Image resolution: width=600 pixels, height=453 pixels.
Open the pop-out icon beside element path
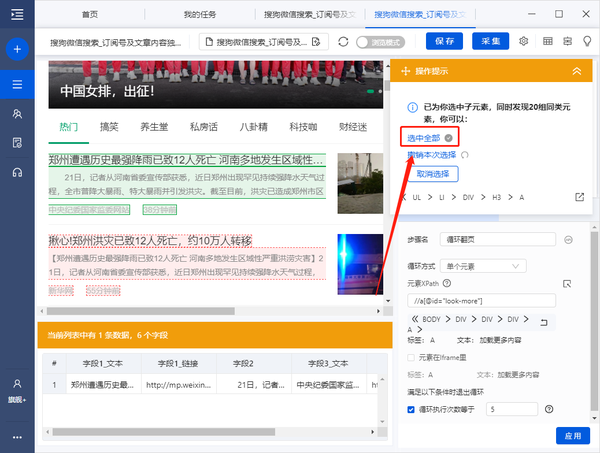coord(579,197)
